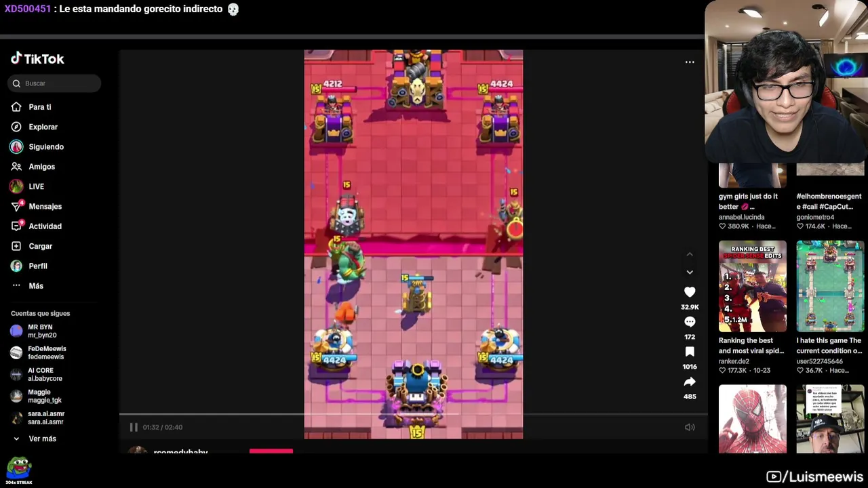Open the Amigos section
The image size is (868, 488).
click(x=41, y=167)
